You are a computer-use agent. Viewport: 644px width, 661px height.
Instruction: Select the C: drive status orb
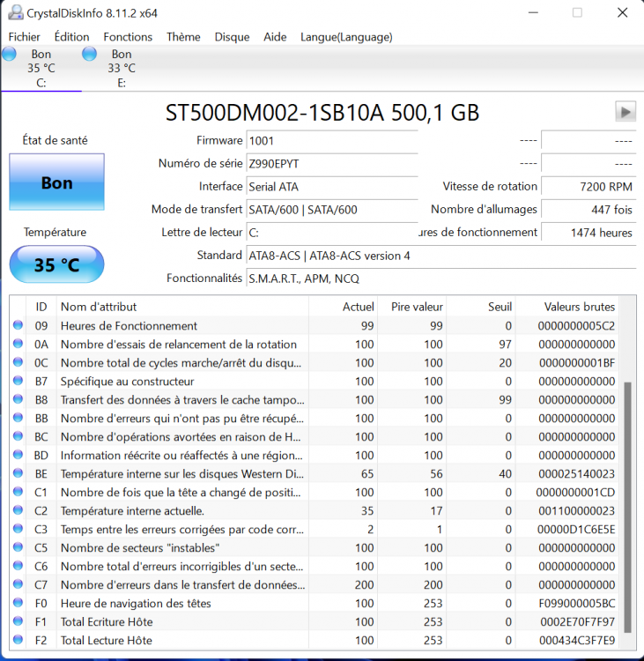click(x=10, y=55)
